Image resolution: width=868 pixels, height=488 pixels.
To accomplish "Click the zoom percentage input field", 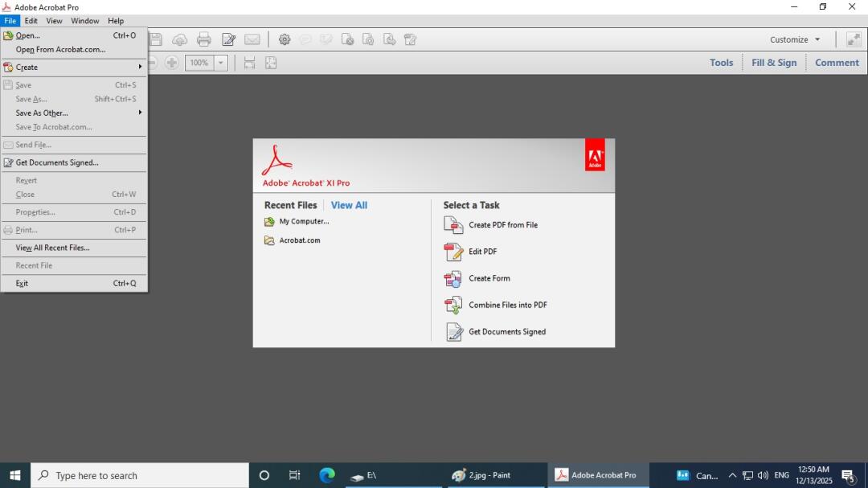I will (x=199, y=63).
